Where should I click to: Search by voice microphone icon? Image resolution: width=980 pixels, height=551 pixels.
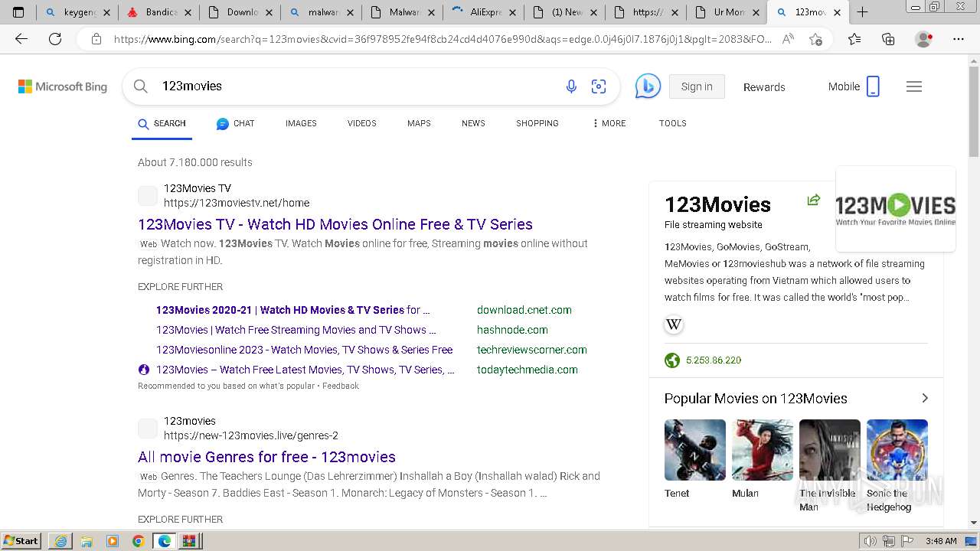571,86
